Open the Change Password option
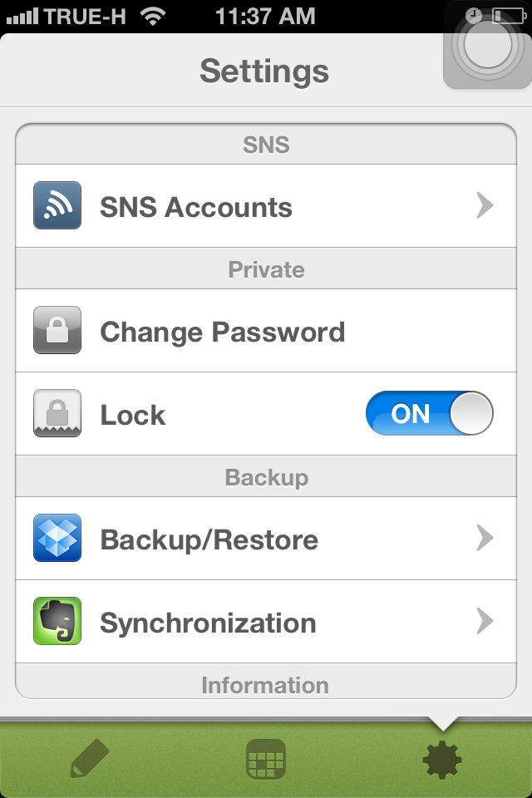This screenshot has height=798, width=532. tap(266, 330)
